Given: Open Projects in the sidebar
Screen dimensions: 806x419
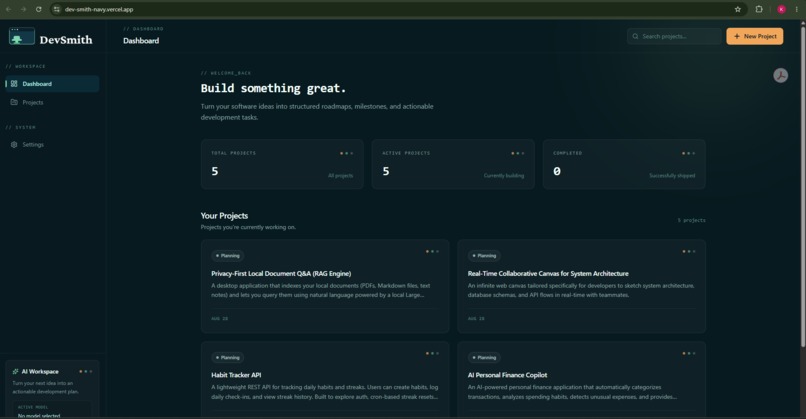Looking at the screenshot, I should (52, 102).
